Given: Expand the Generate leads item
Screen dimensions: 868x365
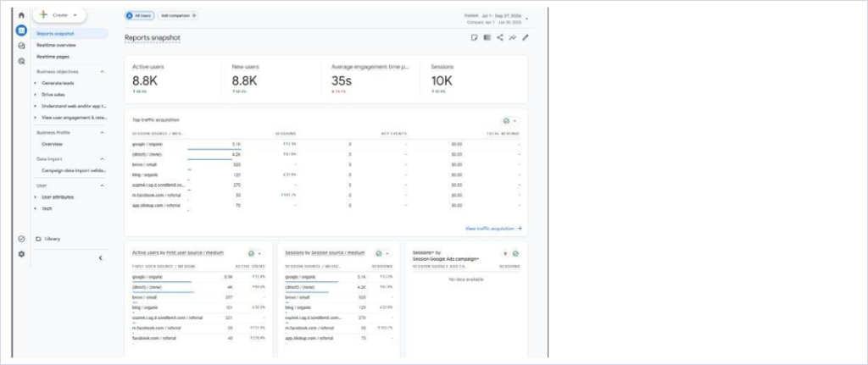Looking at the screenshot, I should pyautogui.click(x=36, y=83).
